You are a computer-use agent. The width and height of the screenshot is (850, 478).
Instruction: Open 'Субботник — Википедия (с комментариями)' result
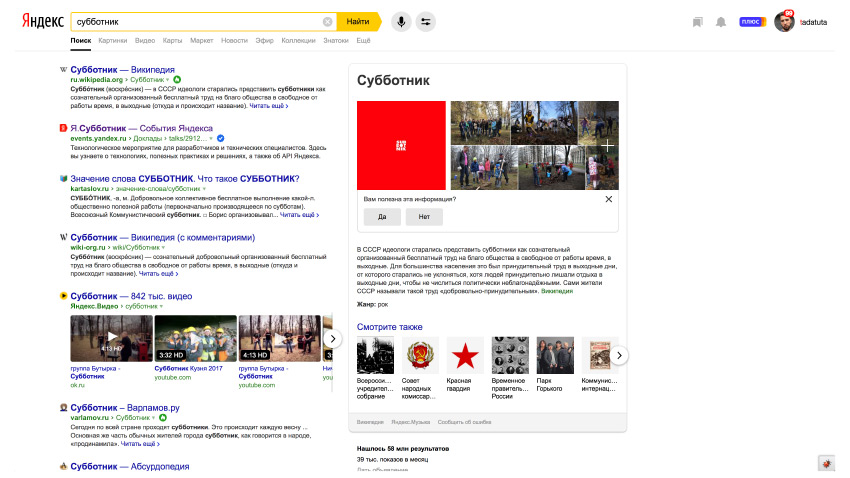click(x=163, y=237)
